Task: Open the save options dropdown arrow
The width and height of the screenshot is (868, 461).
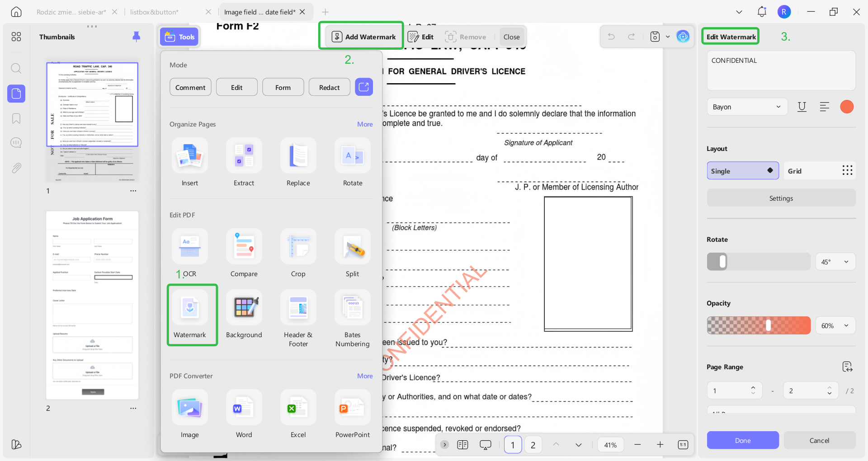Action: (x=668, y=37)
